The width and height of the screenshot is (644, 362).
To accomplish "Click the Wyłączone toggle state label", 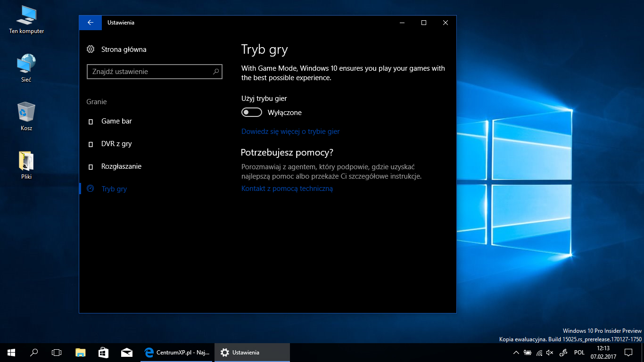I will [284, 113].
